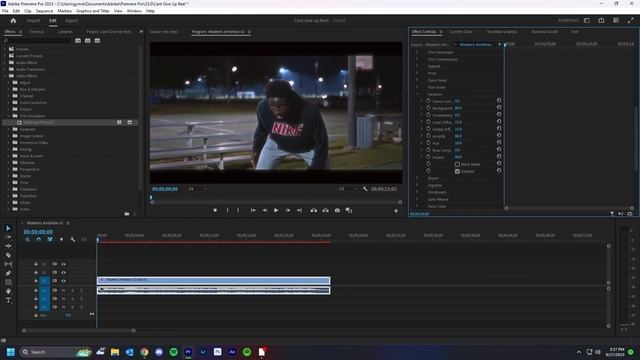
Task: Switch to the Lumetri Color tab
Action: 461,31
